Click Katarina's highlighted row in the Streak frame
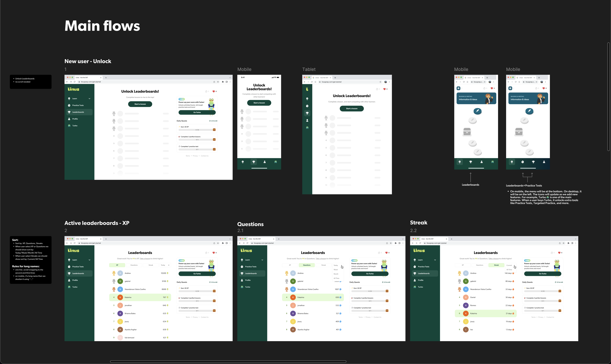This screenshot has width=611, height=364. [485, 314]
